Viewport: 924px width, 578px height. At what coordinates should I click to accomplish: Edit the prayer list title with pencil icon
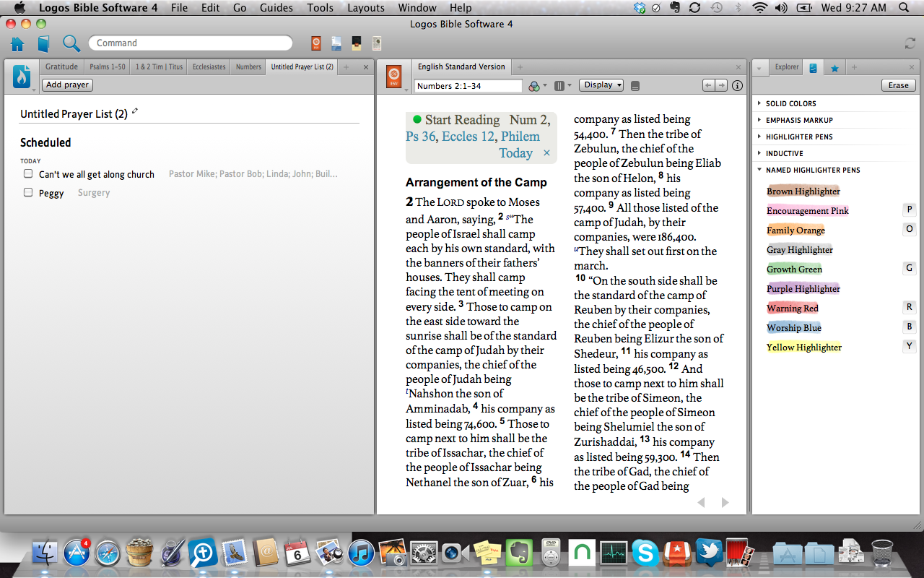point(134,111)
